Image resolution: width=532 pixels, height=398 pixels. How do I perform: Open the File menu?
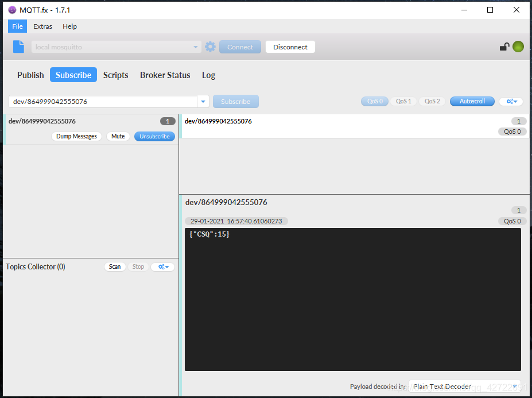[x=17, y=26]
